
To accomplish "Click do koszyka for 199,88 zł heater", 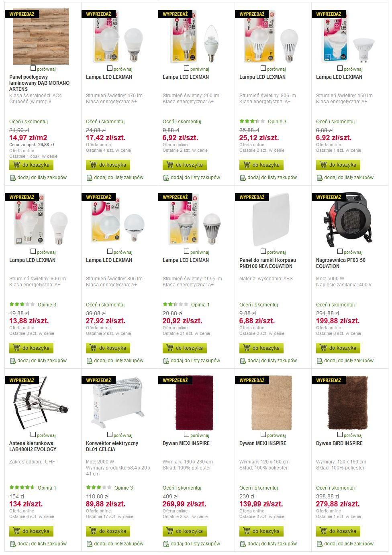I will tap(338, 348).
